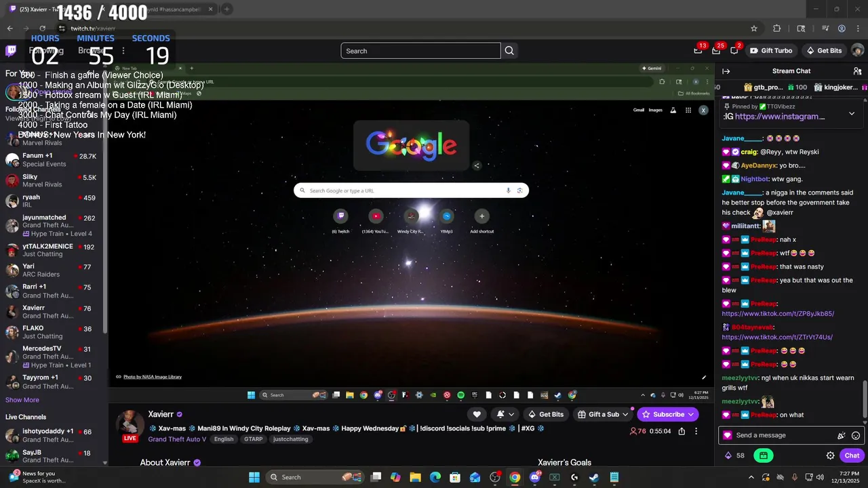Image resolution: width=868 pixels, height=488 pixels.
Task: Follow heart button under the stream
Action: coord(477,414)
